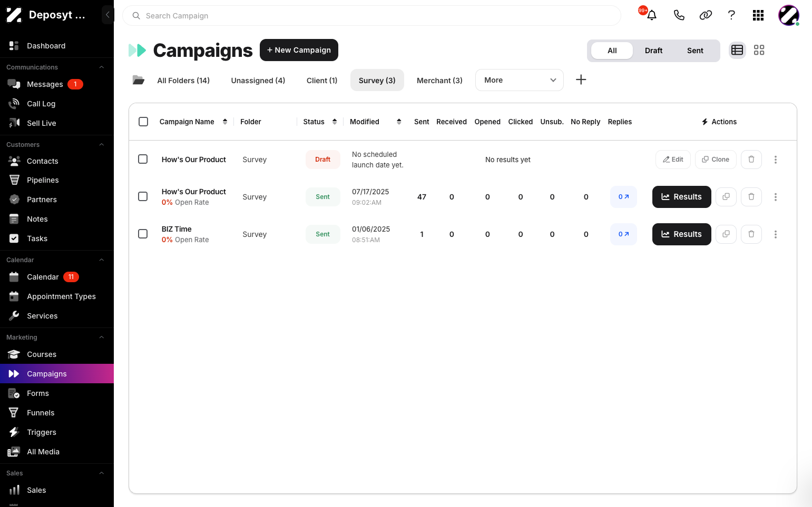This screenshot has height=507, width=812.
Task: Click the Search Campaign field
Action: [x=371, y=16]
